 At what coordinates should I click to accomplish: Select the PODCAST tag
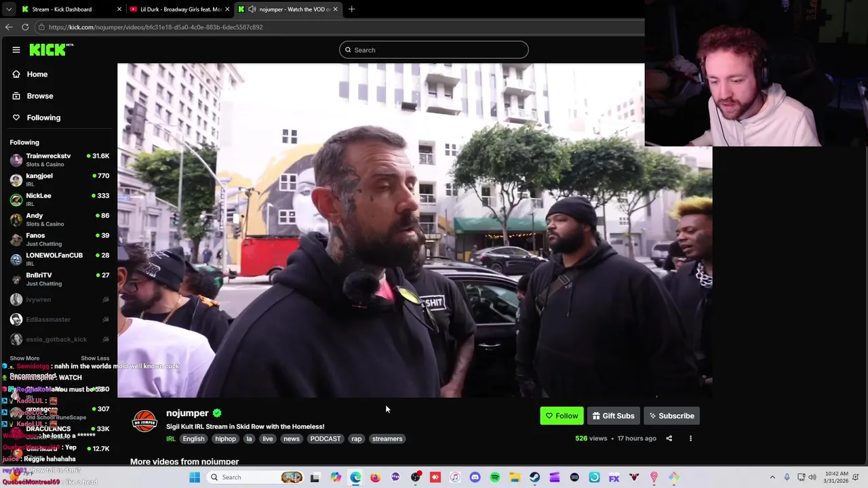tap(325, 439)
